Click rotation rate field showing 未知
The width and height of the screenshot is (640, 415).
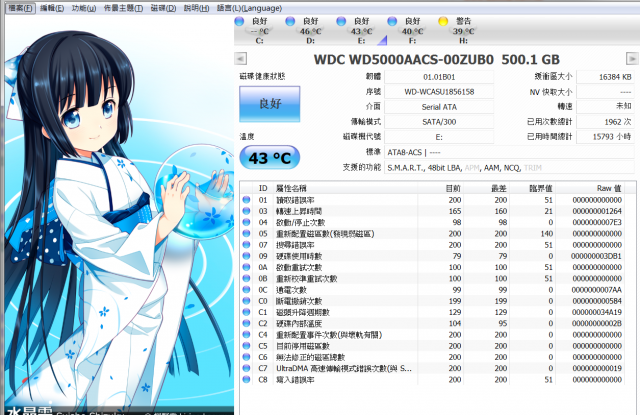[x=605, y=107]
